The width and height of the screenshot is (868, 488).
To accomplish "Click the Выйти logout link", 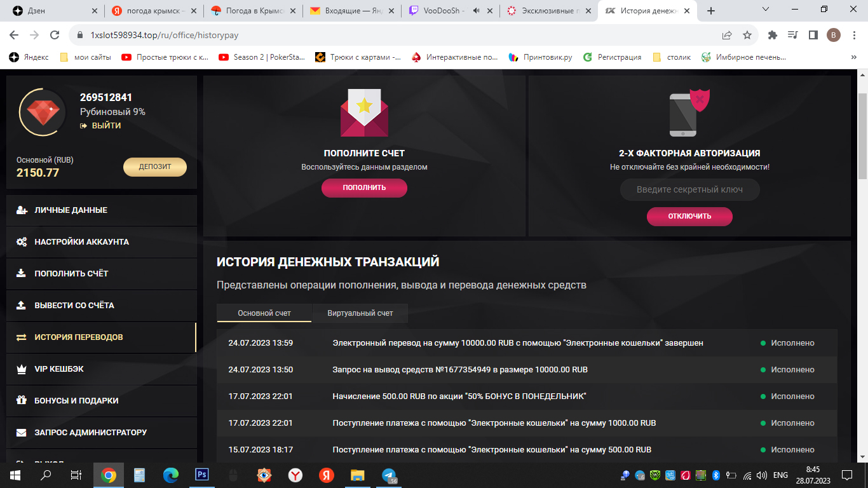I will click(100, 126).
